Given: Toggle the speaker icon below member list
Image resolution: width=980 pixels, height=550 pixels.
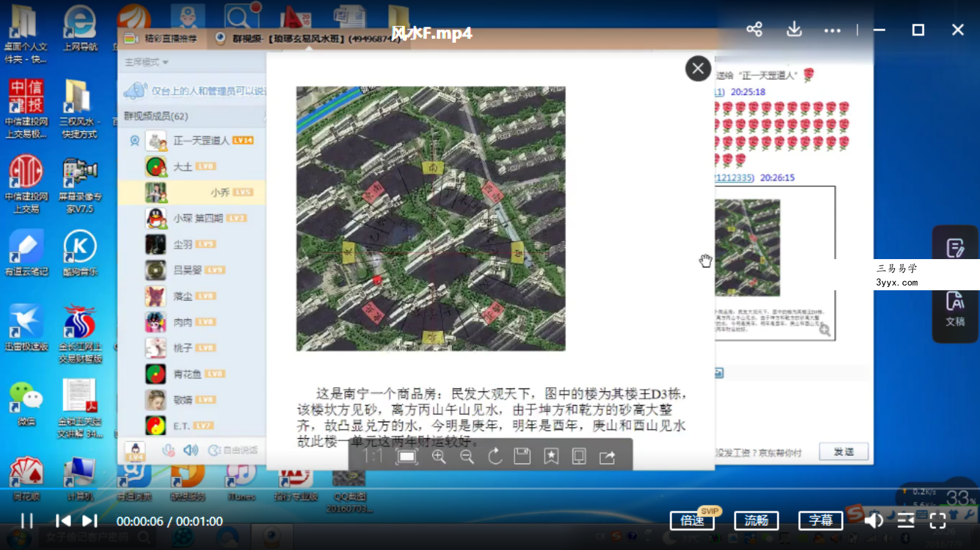Looking at the screenshot, I should coord(190,450).
